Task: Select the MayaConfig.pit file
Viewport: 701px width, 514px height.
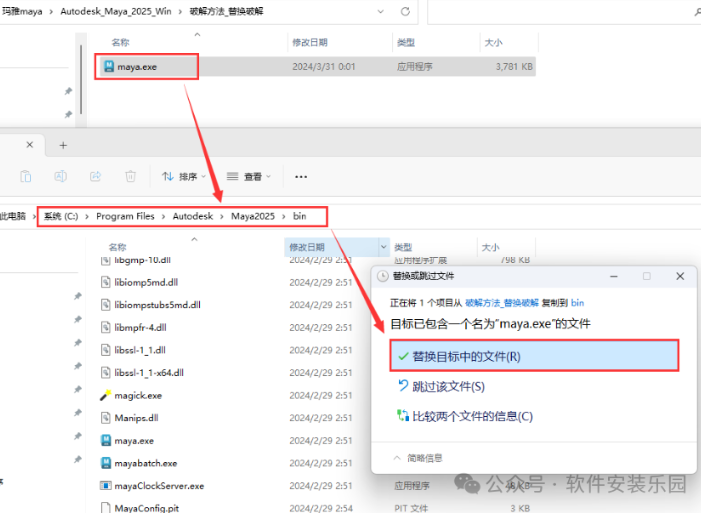Action: (146, 508)
